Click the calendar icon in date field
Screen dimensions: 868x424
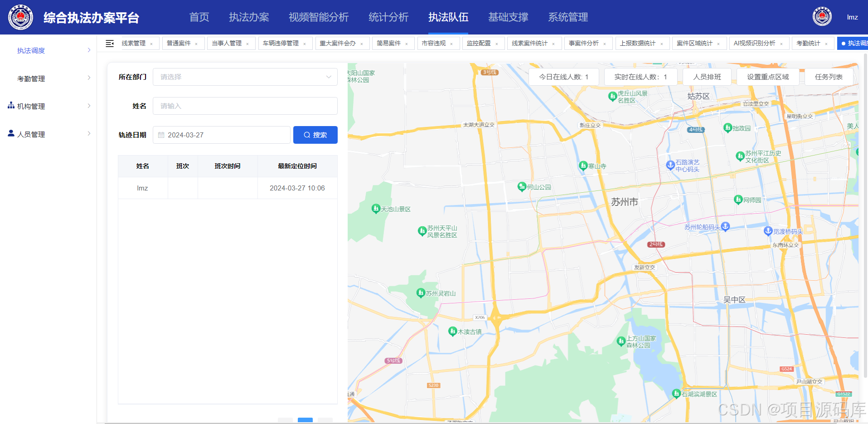pos(161,135)
